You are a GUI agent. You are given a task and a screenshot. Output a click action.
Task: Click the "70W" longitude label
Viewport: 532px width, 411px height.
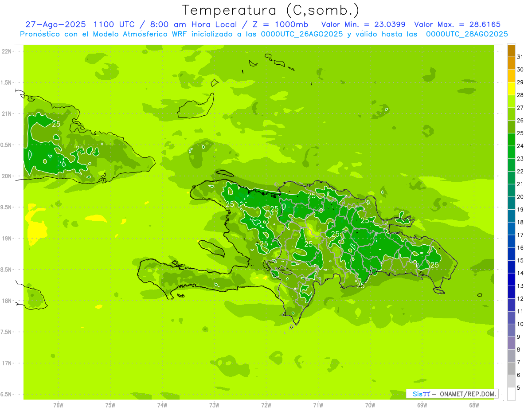click(x=370, y=405)
